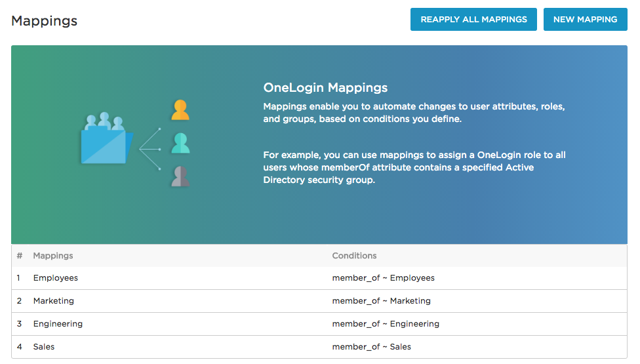Screen dimensions: 640x364
Task: Select the member_of ~ Marketing condition
Action: click(x=381, y=301)
